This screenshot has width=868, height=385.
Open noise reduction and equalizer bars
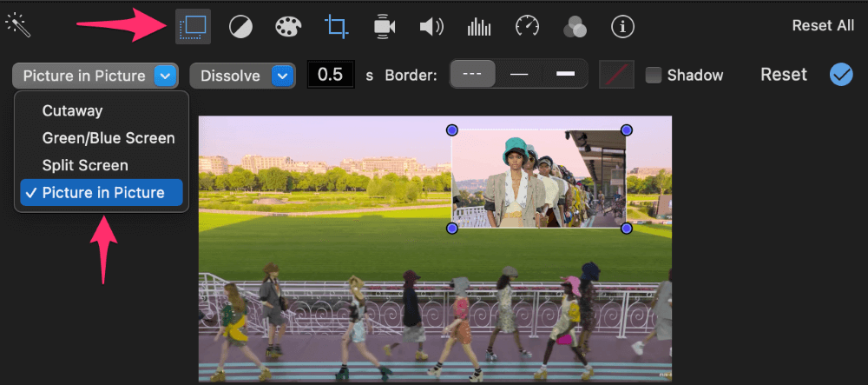point(479,27)
